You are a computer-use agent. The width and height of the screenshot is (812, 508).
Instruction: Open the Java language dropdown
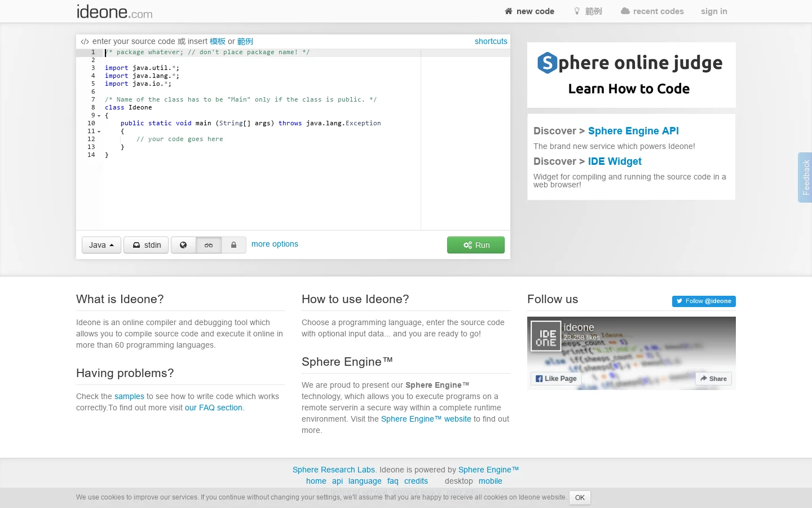(x=101, y=245)
